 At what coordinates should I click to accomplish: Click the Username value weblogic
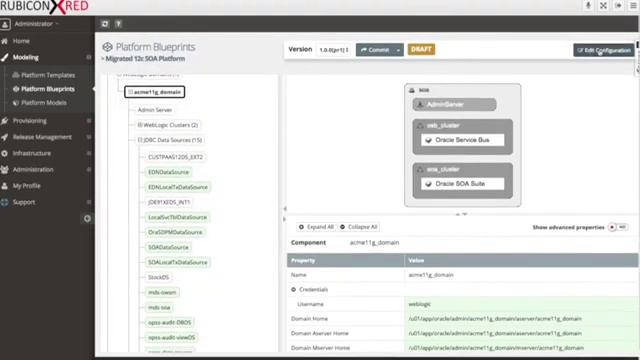(420, 304)
